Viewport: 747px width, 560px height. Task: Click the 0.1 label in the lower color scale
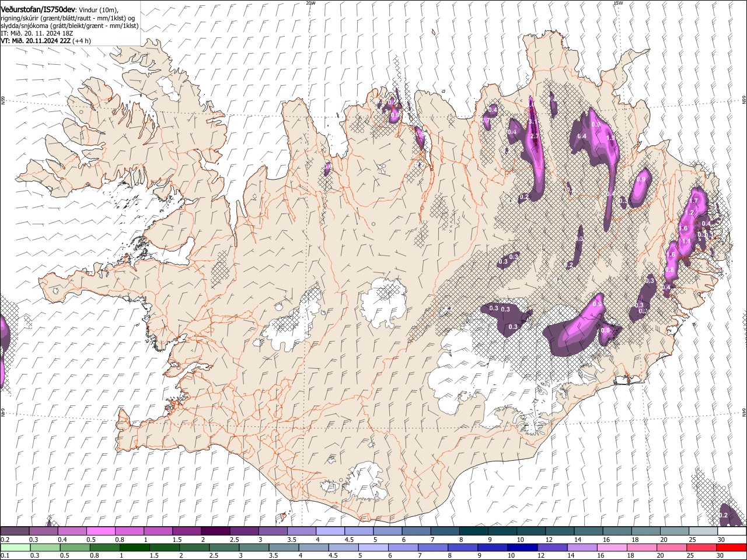point(5,555)
